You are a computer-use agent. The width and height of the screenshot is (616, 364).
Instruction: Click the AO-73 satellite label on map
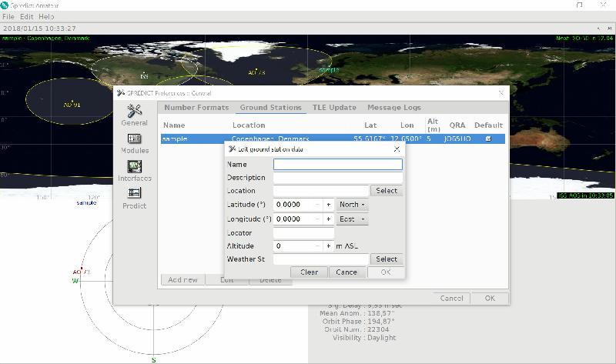(x=256, y=72)
